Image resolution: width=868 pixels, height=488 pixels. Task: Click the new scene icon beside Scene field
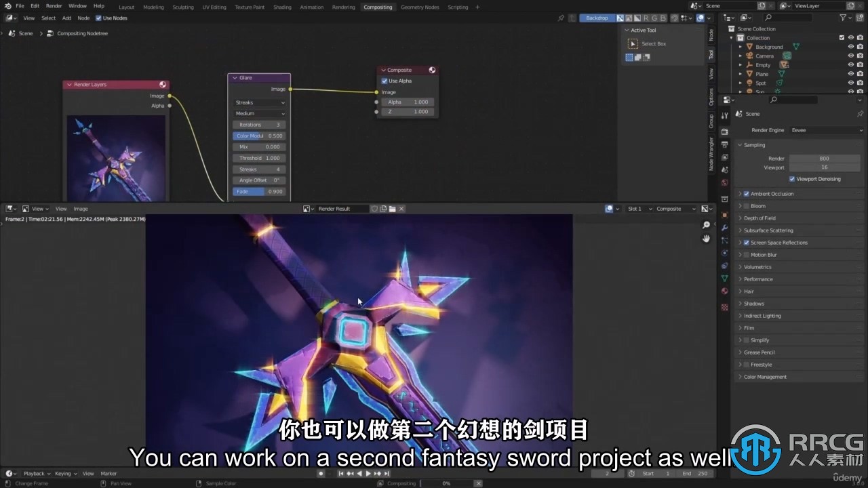click(x=762, y=5)
